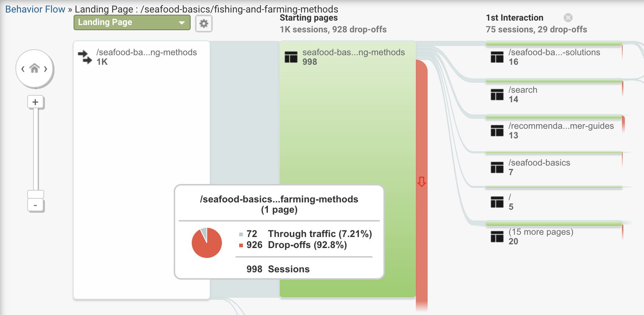This screenshot has width=644, height=315.
Task: Select the seafood-bas...ng-methods starting page node
Action: (x=348, y=169)
